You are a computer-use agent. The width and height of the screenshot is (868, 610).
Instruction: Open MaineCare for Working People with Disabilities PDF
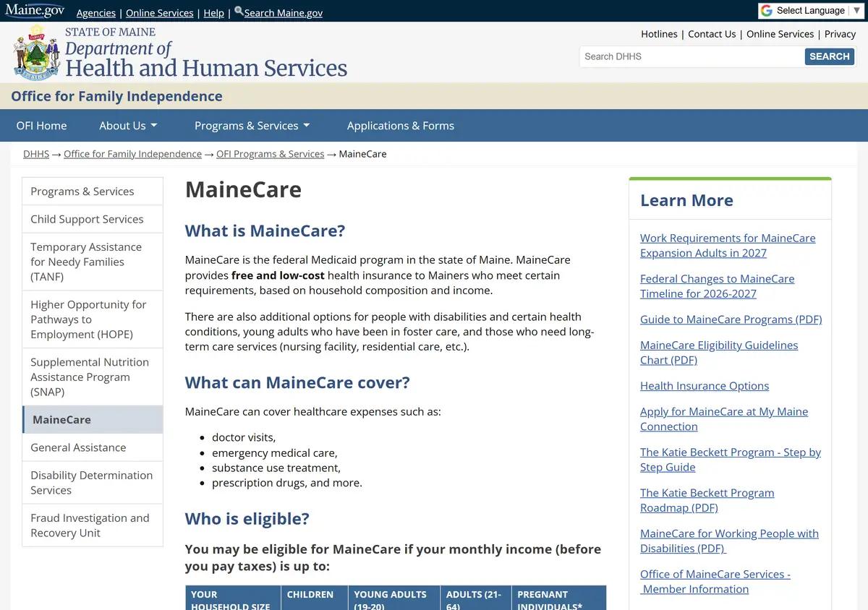(x=729, y=541)
